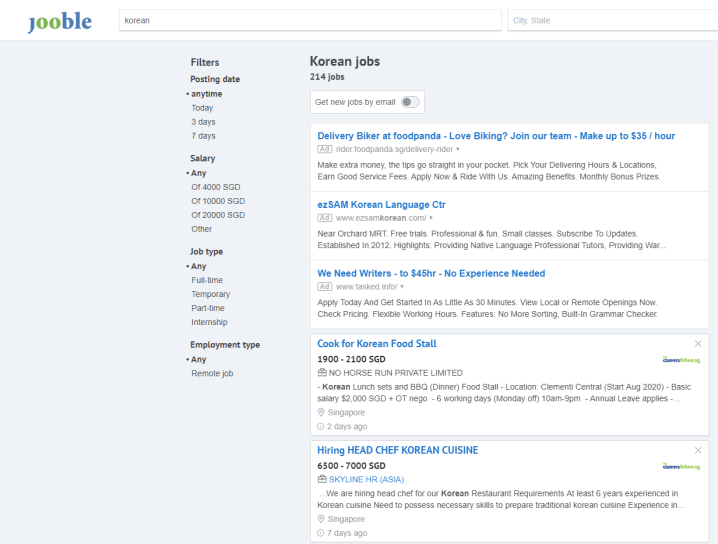Select Any under the Job type filter
The width and height of the screenshot is (718, 544).
pyautogui.click(x=199, y=266)
